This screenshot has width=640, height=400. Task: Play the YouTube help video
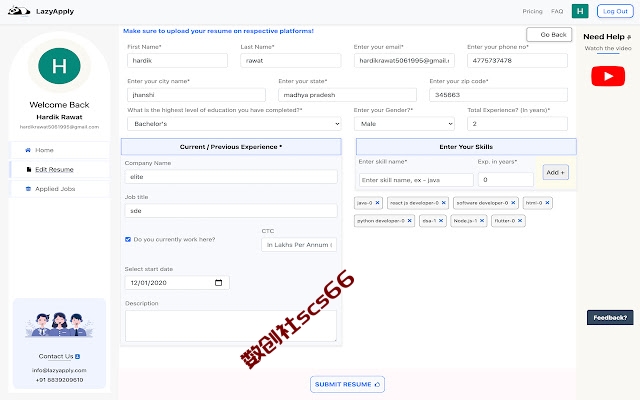click(x=608, y=76)
